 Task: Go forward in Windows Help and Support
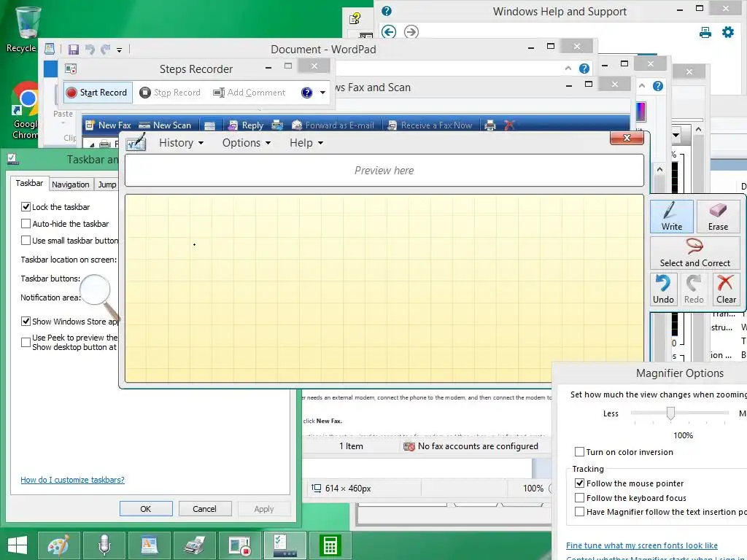pyautogui.click(x=411, y=32)
